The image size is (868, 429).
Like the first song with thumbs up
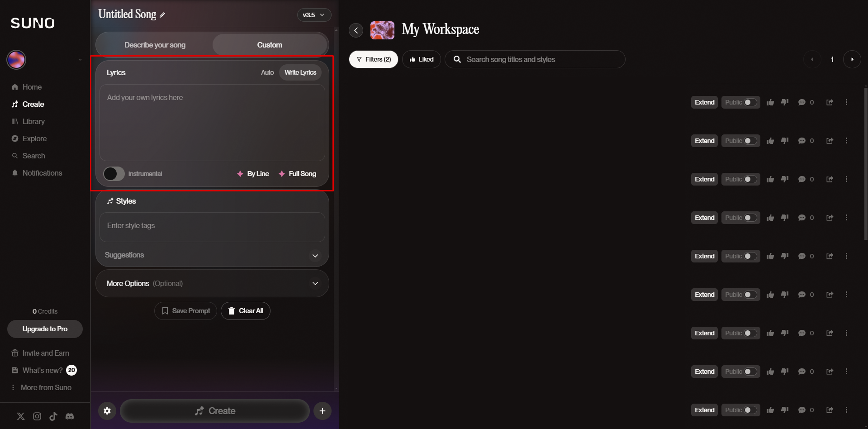(770, 102)
